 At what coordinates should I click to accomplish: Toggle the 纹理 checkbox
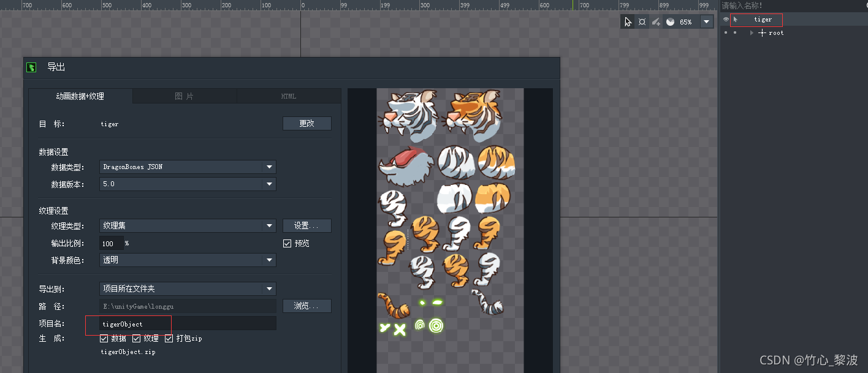tap(137, 338)
